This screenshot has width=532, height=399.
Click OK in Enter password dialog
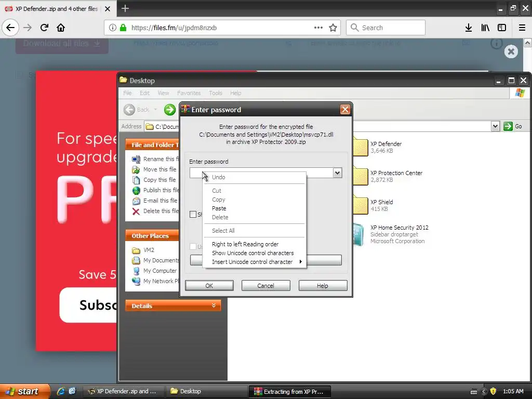pyautogui.click(x=209, y=286)
